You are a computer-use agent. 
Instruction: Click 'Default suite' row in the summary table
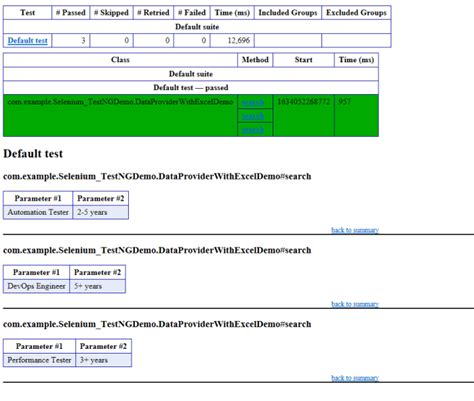197,27
